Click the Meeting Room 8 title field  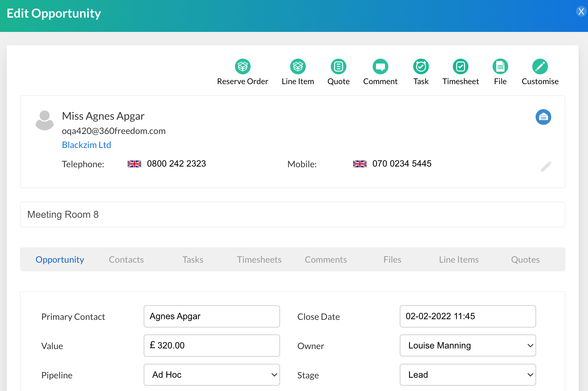click(292, 214)
